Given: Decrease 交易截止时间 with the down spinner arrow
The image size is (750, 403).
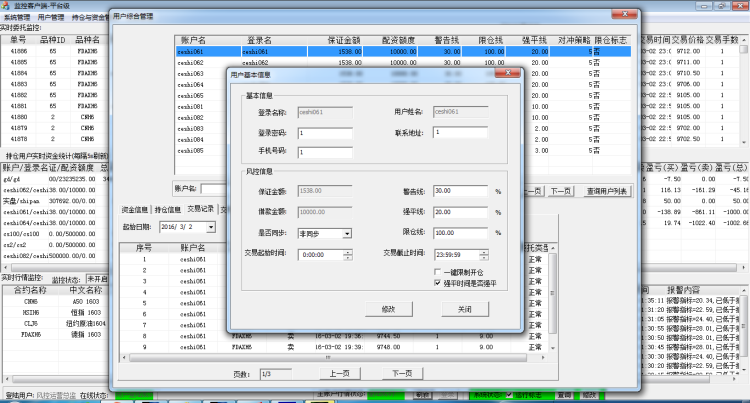Looking at the screenshot, I should click(488, 257).
